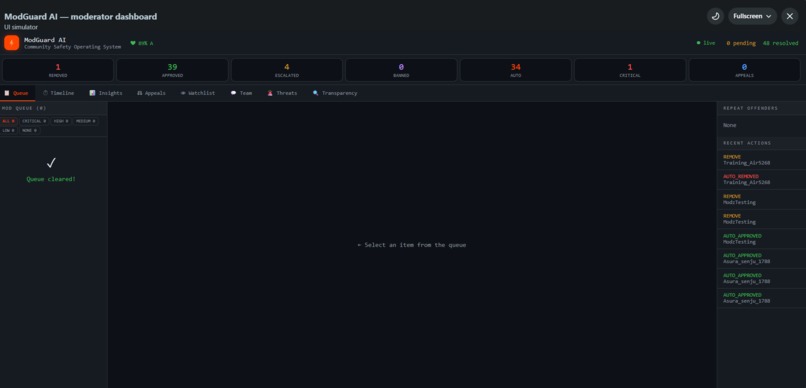Open the stat card labeled Appeals
The height and width of the screenshot is (388, 806).
click(x=744, y=70)
